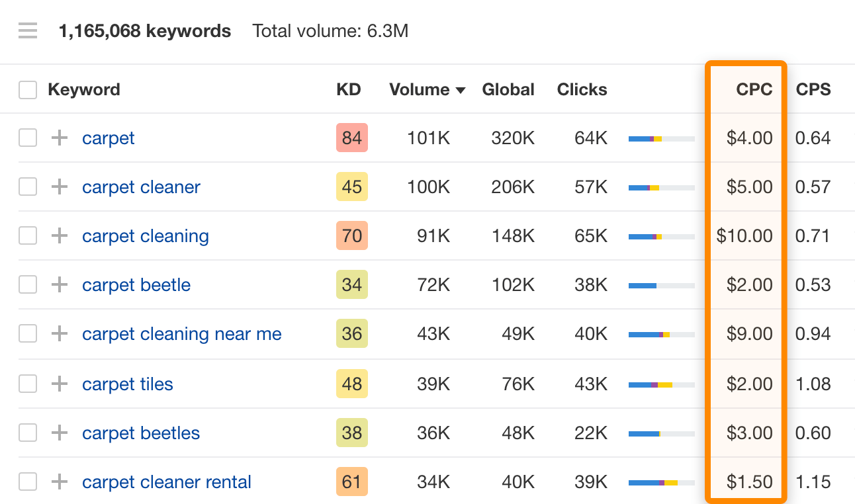Image resolution: width=855 pixels, height=504 pixels.
Task: Tick the checkbox for carpet cleaner row
Action: [28, 187]
